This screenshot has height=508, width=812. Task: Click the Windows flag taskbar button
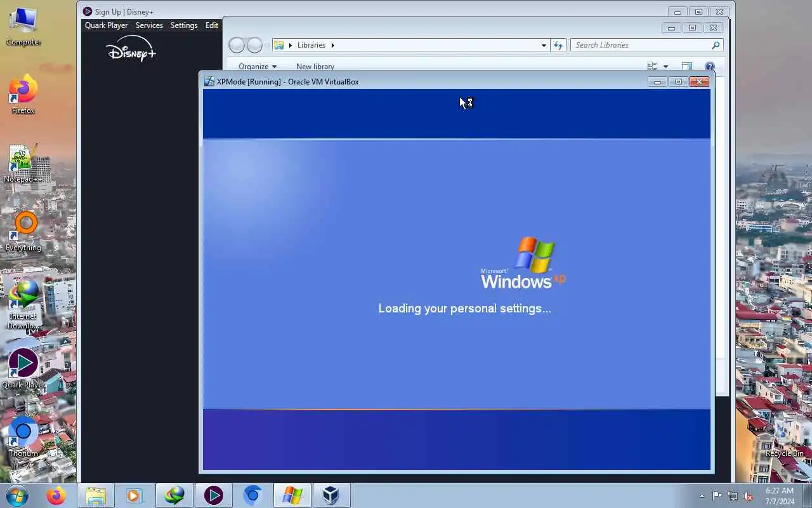click(x=292, y=495)
